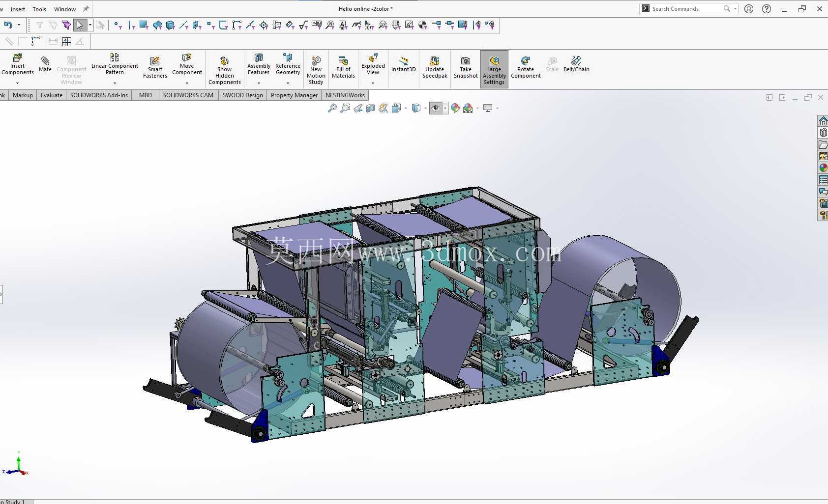This screenshot has height=504, width=828.
Task: Open Dynamic Annotation Views icon
Action: 384,108
